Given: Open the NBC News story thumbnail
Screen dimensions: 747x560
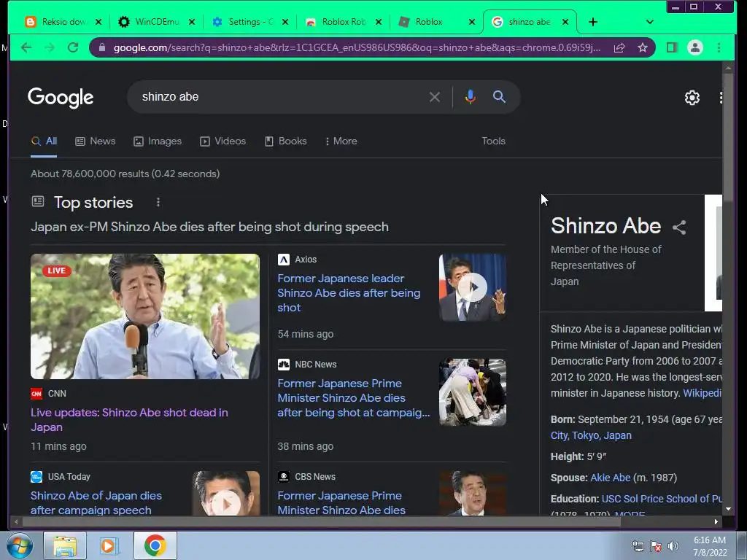Looking at the screenshot, I should tap(472, 392).
